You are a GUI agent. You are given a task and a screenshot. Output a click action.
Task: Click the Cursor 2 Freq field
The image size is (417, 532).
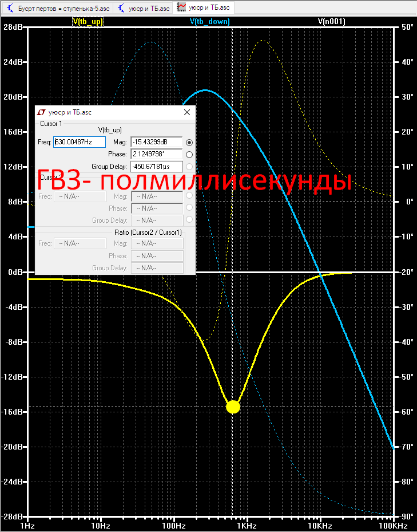80,196
